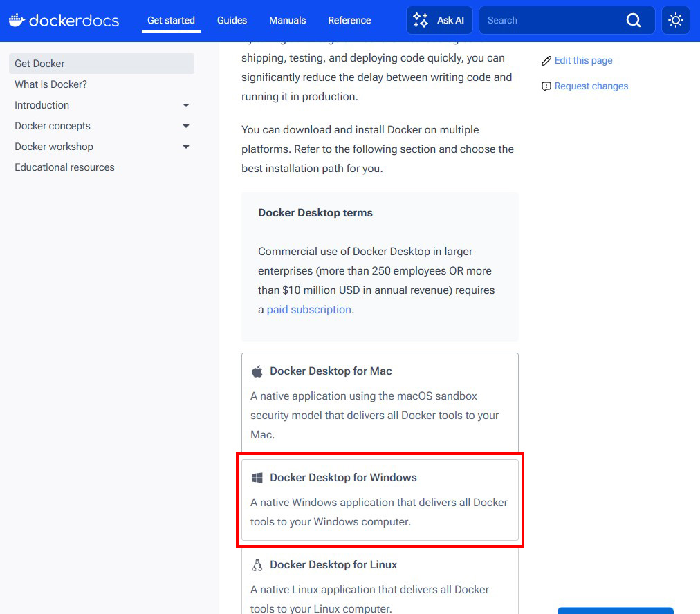Click the Ask AI sparkle icon

420,20
